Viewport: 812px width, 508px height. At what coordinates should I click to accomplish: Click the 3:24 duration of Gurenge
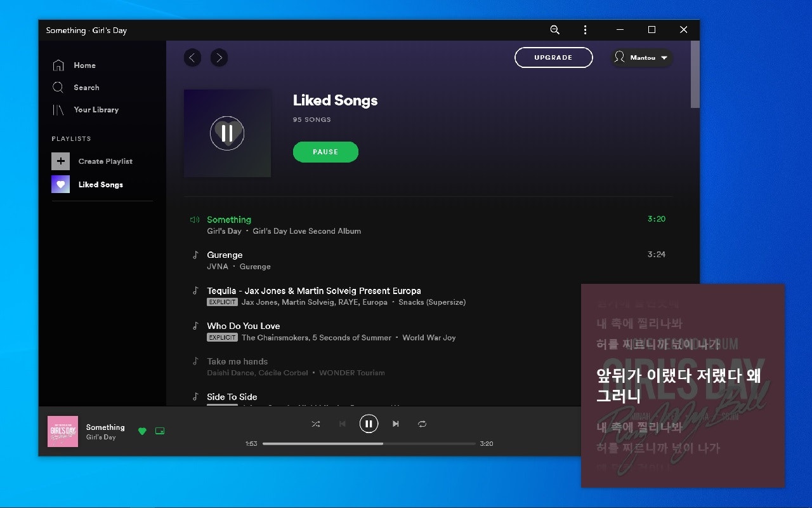[x=657, y=255]
